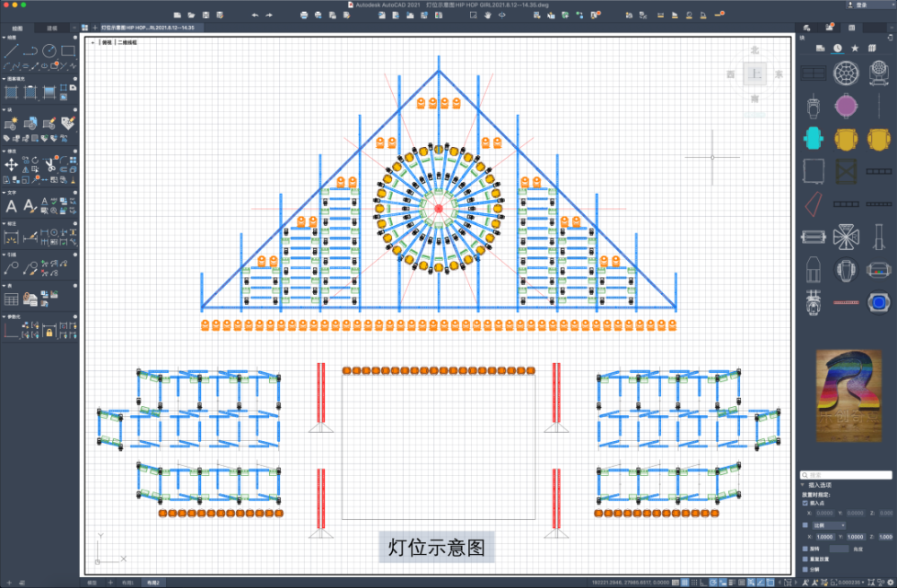Open the libraries tab in blocks palette
This screenshot has width=897, height=588.
coord(872,48)
